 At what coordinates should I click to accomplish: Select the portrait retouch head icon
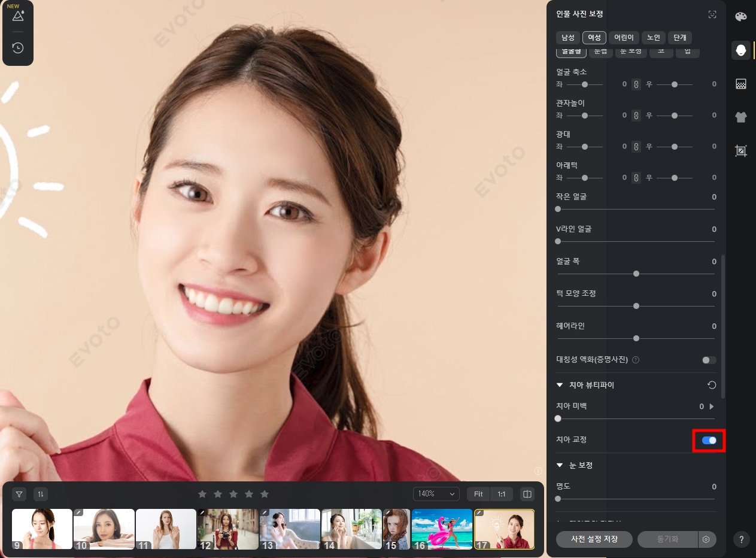click(741, 50)
